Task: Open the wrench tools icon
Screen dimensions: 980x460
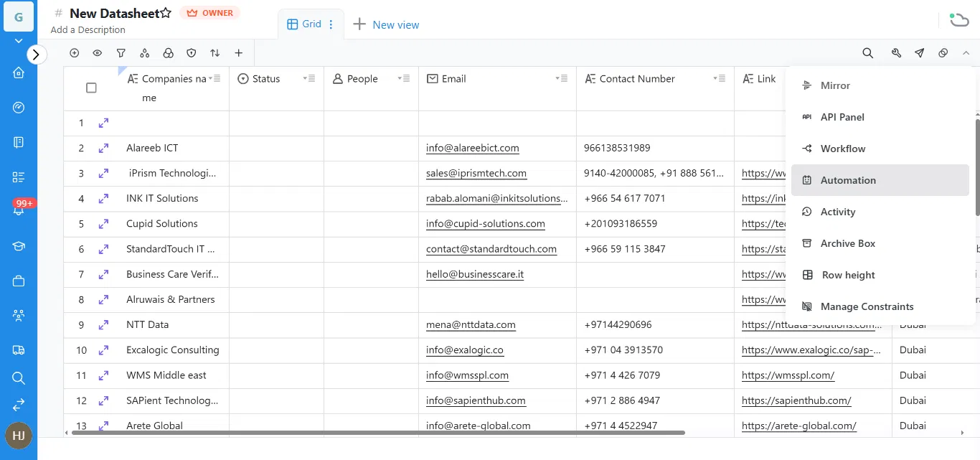Action: click(896, 53)
